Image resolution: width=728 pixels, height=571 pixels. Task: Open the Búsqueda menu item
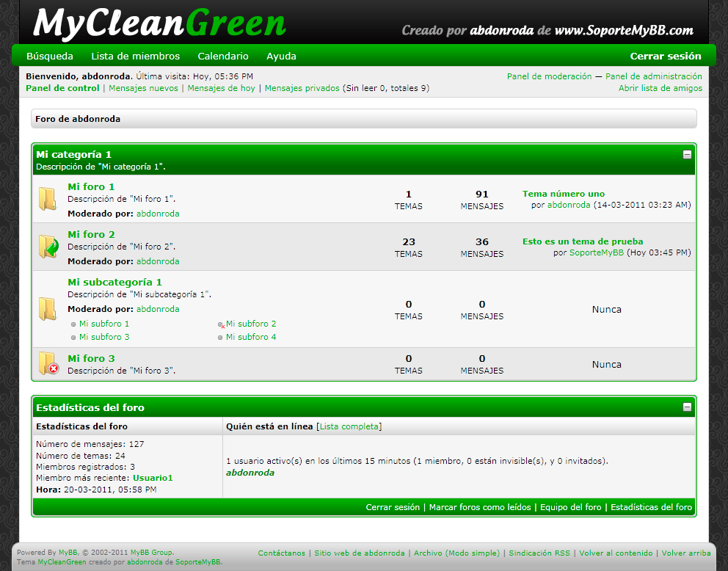tap(50, 56)
